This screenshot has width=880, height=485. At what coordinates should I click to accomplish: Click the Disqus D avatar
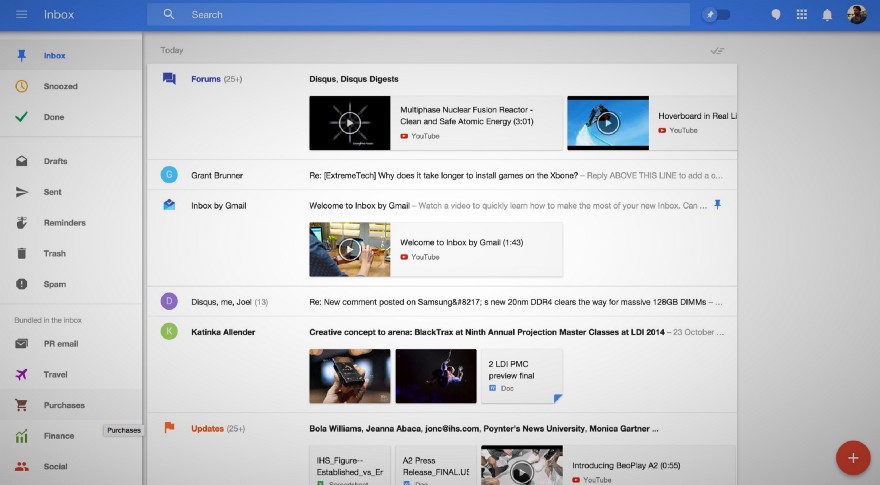coord(169,301)
